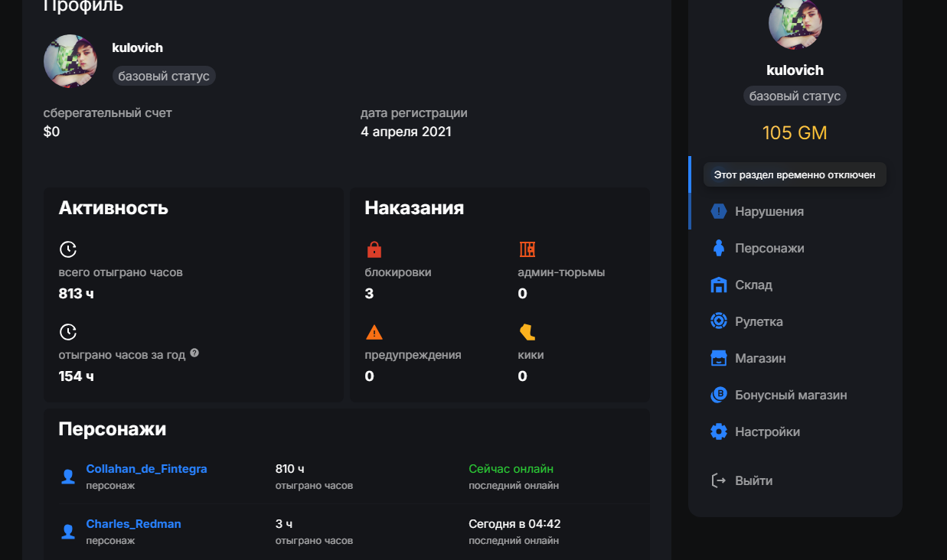Click the sidebar kulovich avatar picture
Viewport: 947px width, 560px height.
pos(795,23)
